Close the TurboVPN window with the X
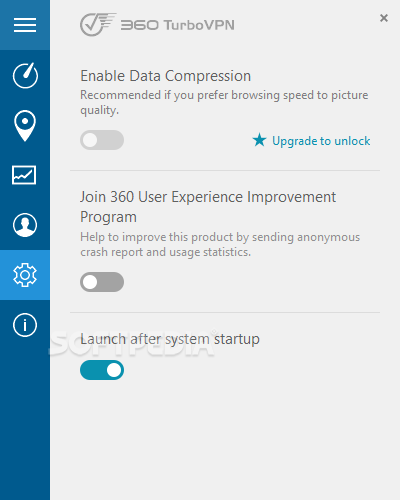This screenshot has width=400, height=500. 384,18
